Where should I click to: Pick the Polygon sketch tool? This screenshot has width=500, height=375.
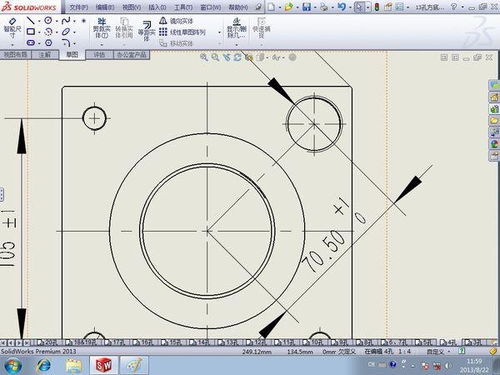49,43
